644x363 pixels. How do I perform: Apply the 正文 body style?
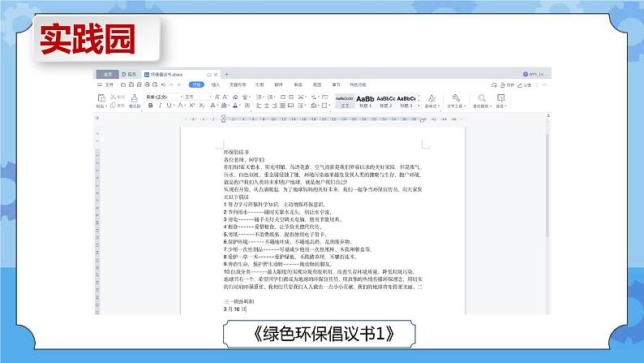[x=345, y=102]
